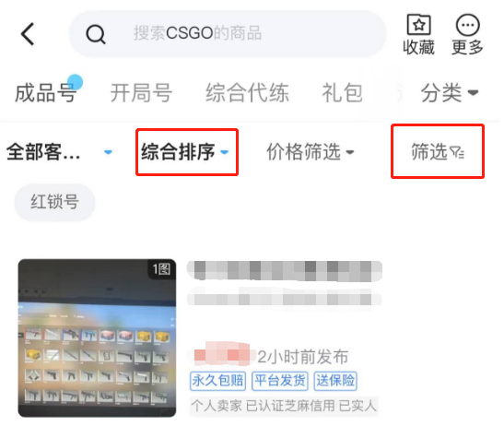
Task: Click the 平台发货 tag
Action: click(280, 381)
